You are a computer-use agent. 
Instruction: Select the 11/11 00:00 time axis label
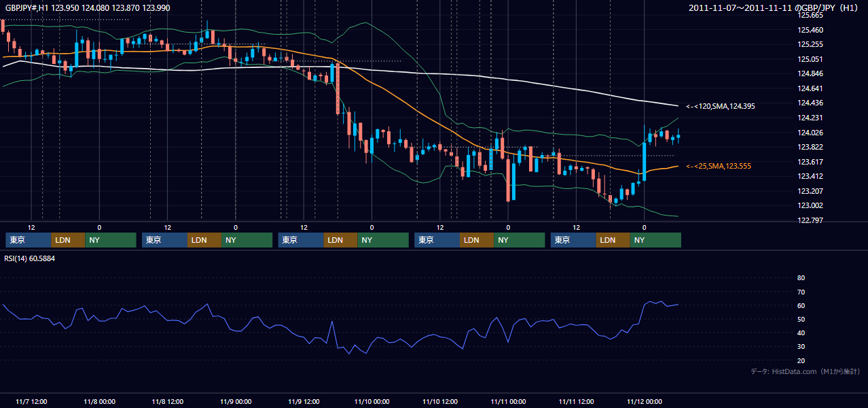pyautogui.click(x=508, y=401)
